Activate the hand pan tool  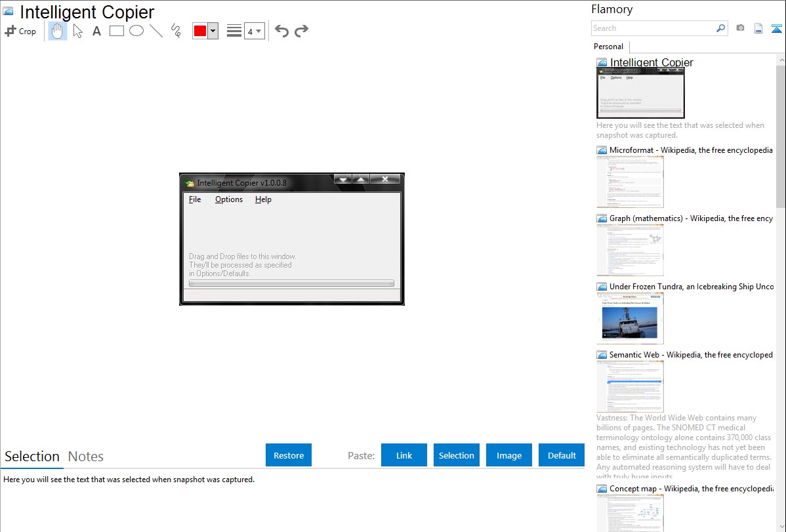pos(58,31)
